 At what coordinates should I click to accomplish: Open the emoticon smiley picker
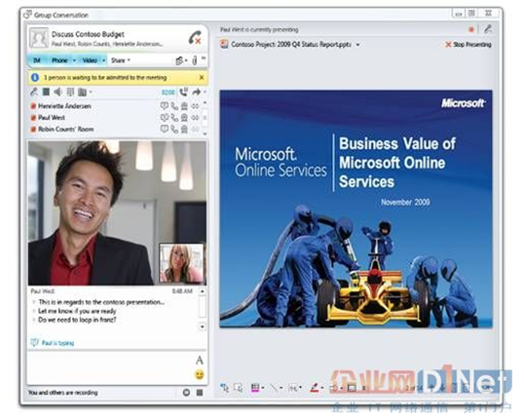pos(200,375)
